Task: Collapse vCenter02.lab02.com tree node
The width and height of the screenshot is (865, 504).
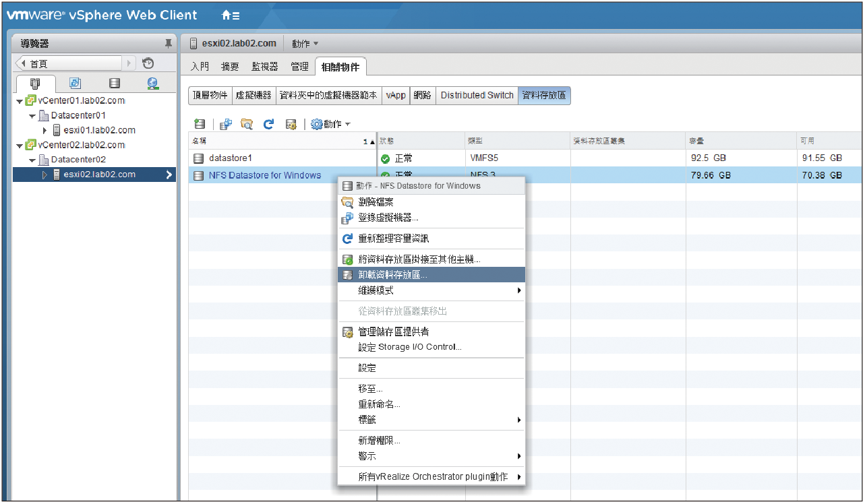Action: coord(20,146)
